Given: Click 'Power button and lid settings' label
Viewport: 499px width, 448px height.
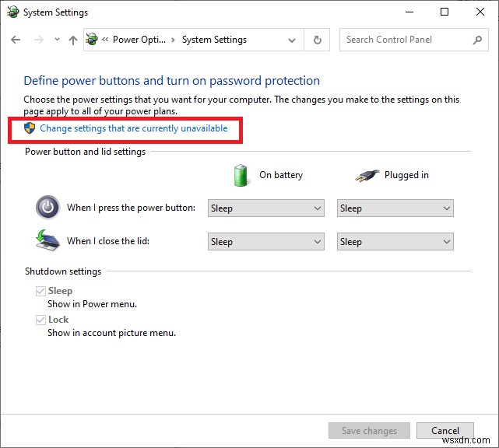Looking at the screenshot, I should 85,152.
